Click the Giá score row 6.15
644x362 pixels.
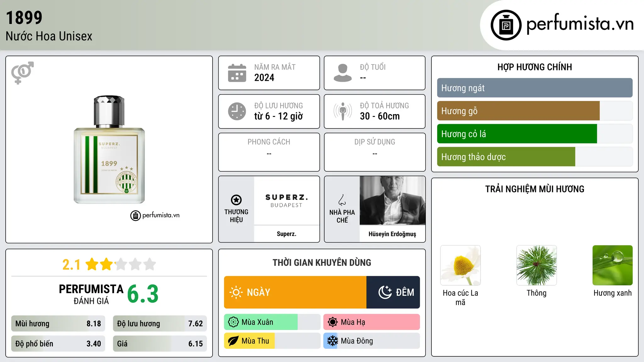point(160,344)
